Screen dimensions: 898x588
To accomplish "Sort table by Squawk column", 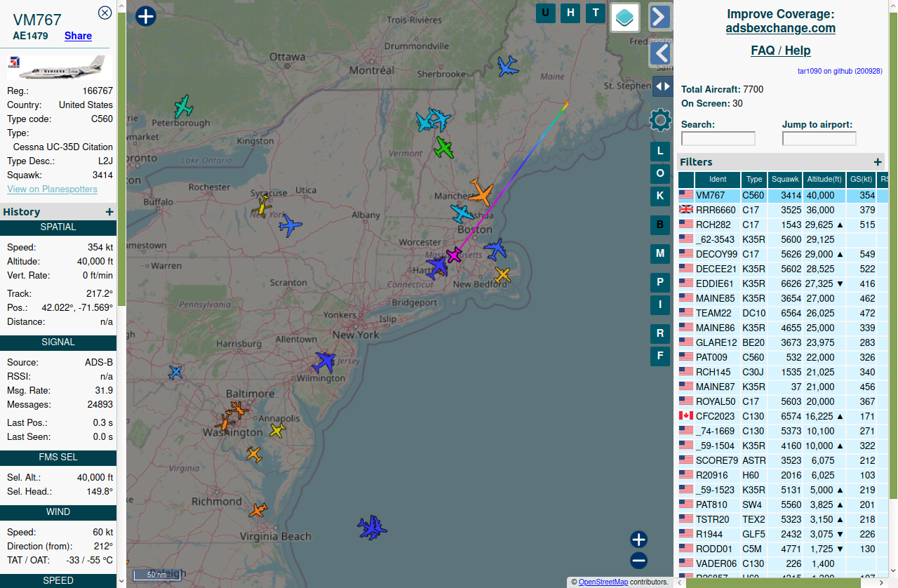I will [785, 180].
